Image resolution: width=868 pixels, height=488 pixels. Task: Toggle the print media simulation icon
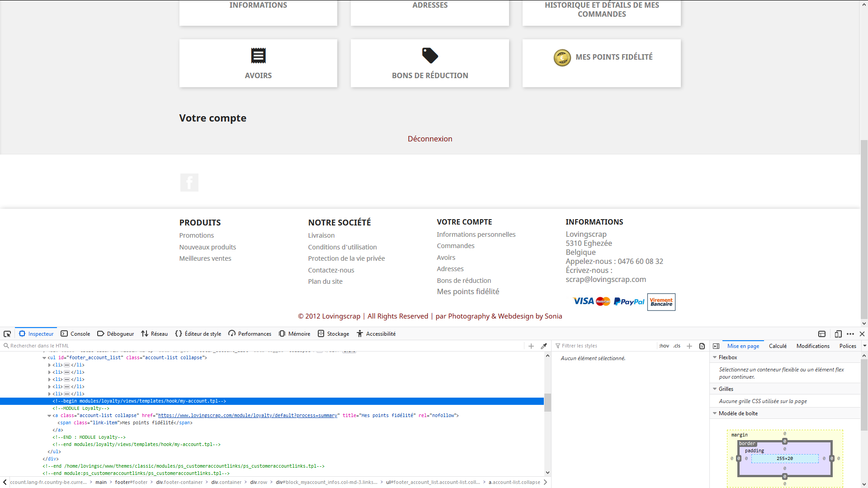click(702, 346)
